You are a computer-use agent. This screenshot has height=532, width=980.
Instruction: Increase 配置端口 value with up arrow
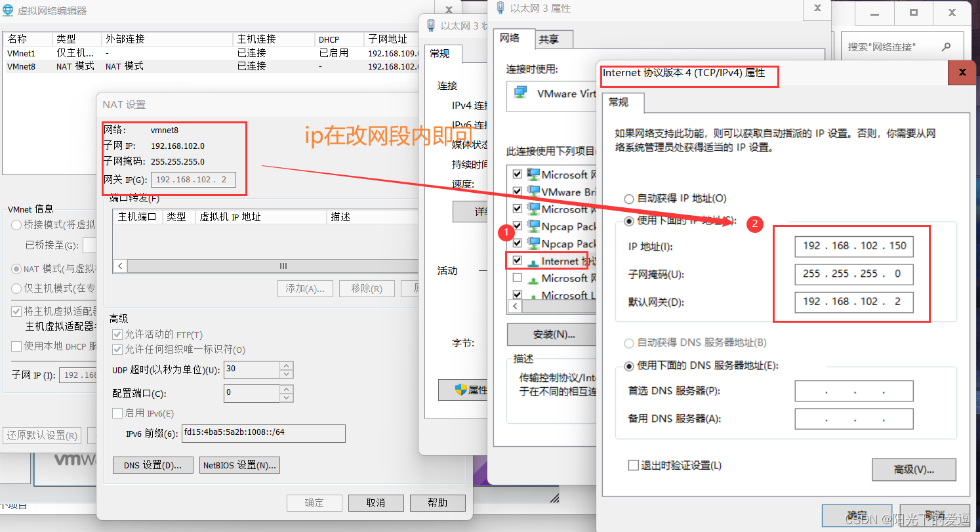286,390
